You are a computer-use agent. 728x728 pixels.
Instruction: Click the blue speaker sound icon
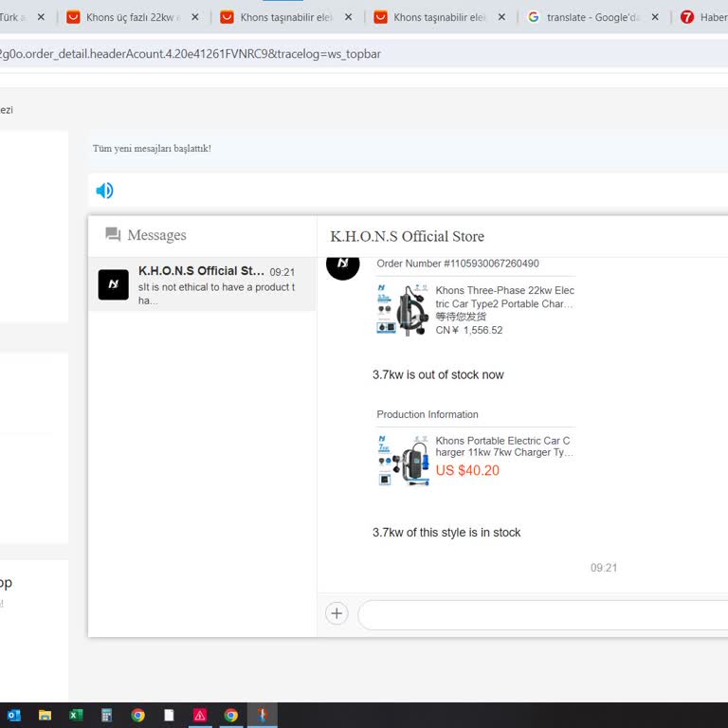tap(104, 191)
